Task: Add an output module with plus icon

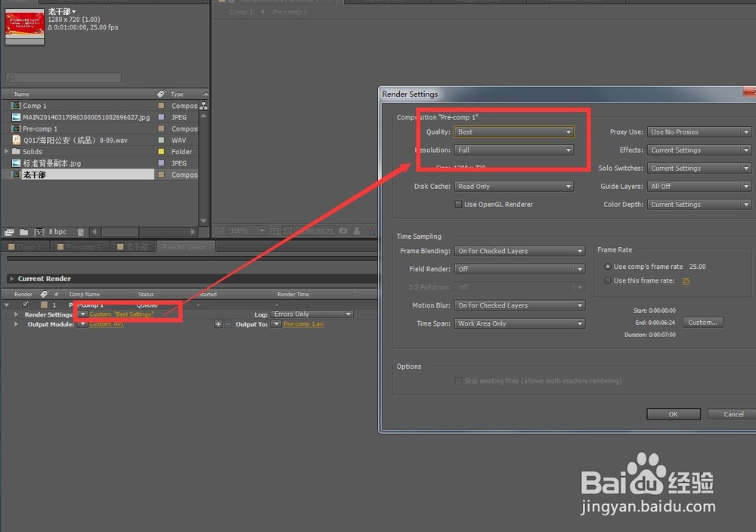Action: pyautogui.click(x=218, y=324)
